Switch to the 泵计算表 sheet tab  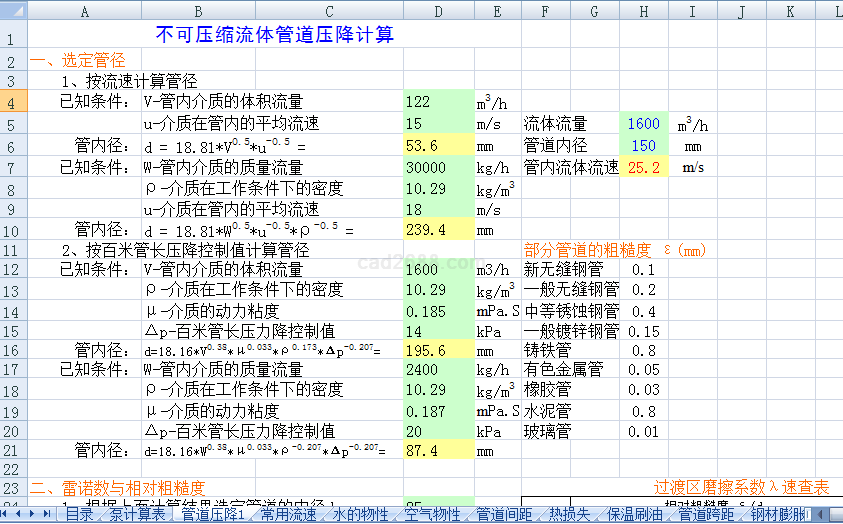pos(137,515)
